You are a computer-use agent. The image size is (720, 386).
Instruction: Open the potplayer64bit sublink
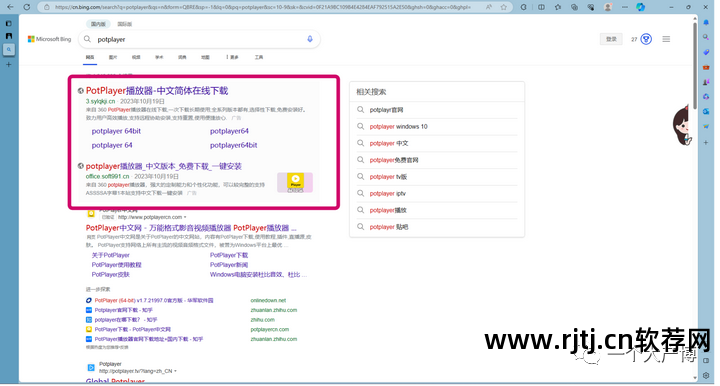click(233, 145)
